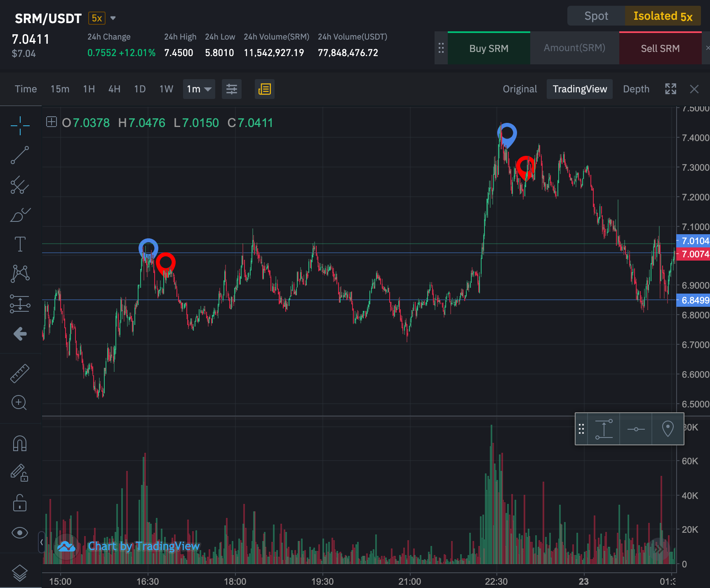Toggle stay in drawing mode
The height and width of the screenshot is (588, 710).
point(20,473)
